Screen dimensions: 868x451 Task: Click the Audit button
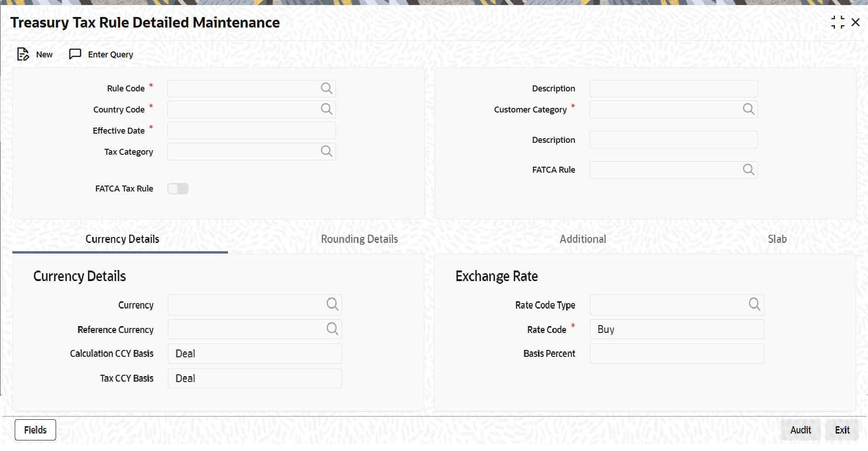(800, 430)
